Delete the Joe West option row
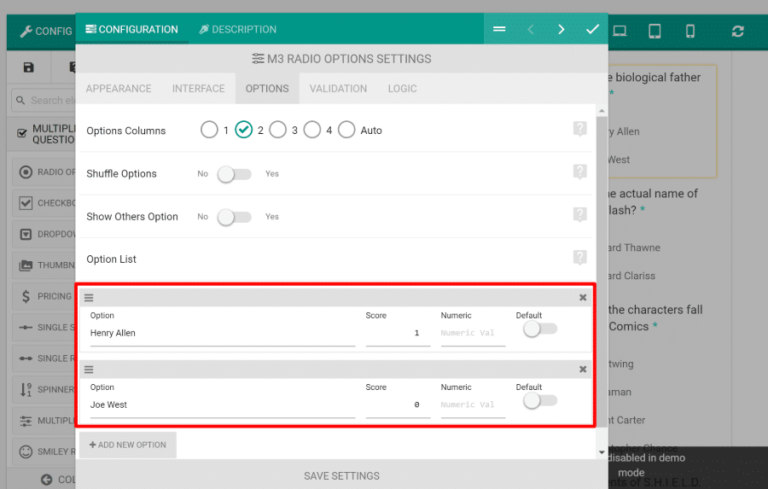 click(583, 370)
